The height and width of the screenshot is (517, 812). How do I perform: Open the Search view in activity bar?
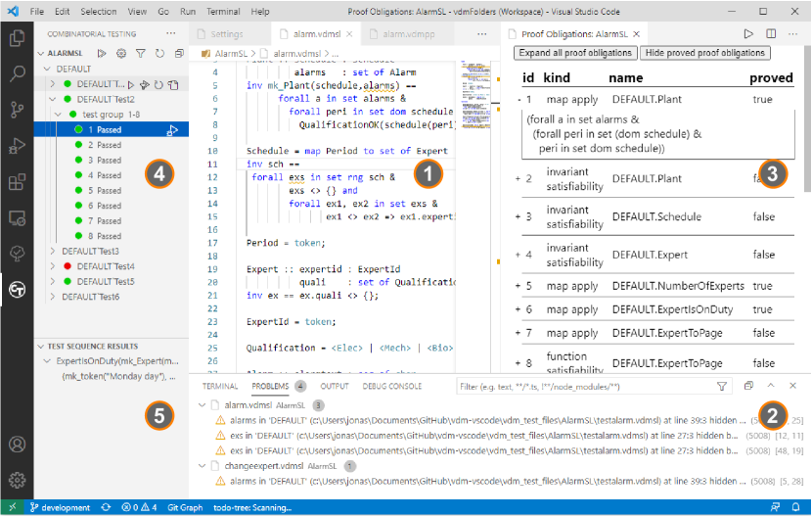(17, 73)
